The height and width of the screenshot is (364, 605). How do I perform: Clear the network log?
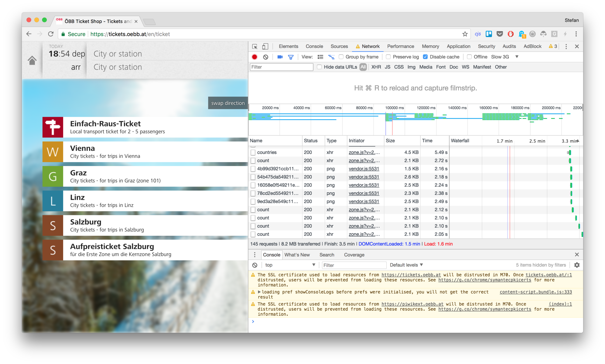point(266,57)
